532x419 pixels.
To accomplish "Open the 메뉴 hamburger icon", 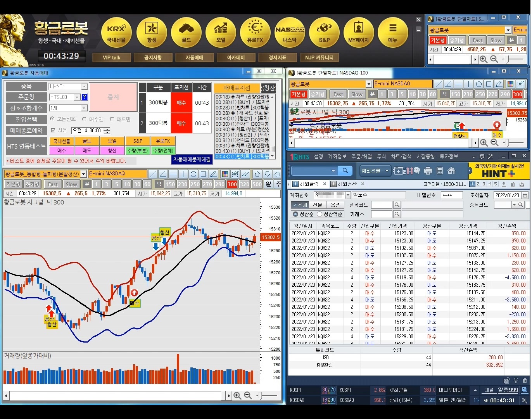I will pos(393,33).
